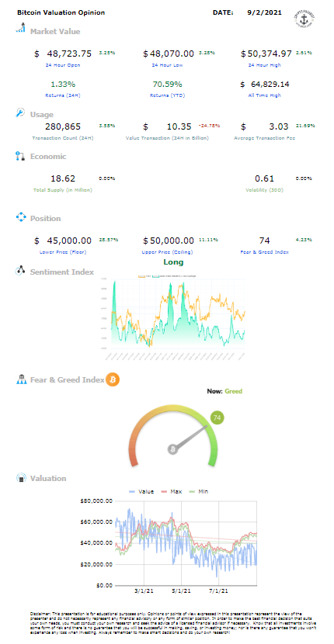Click the Fear & Greed Index label under 74

[265, 251]
